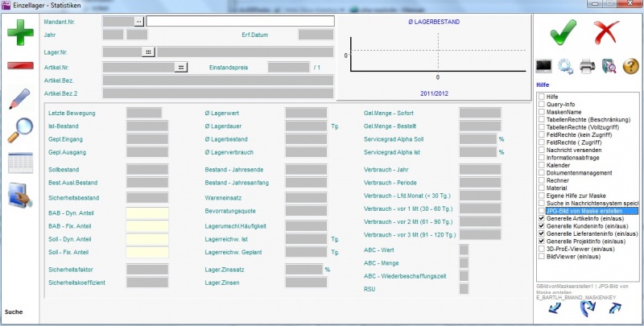Open the table list view icon

(x=19, y=161)
